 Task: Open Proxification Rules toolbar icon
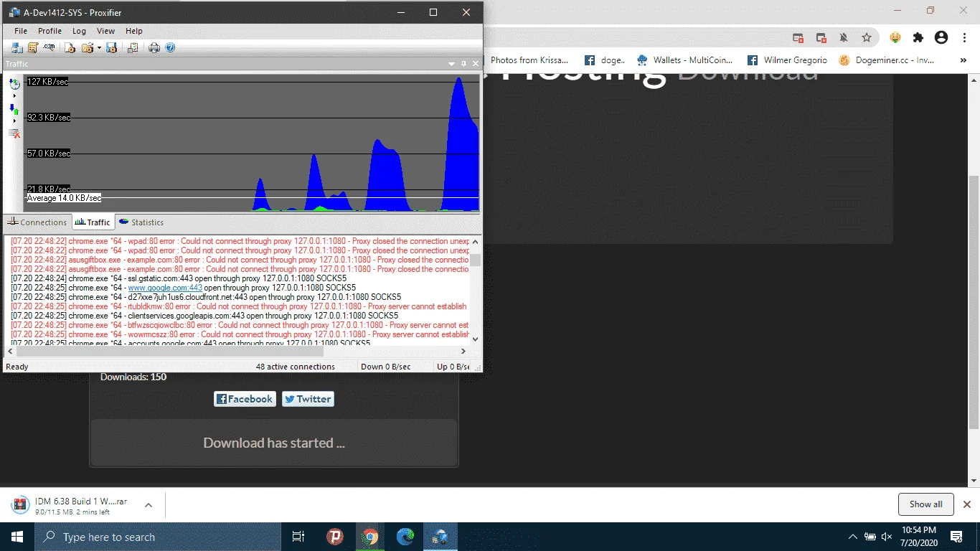(33, 48)
